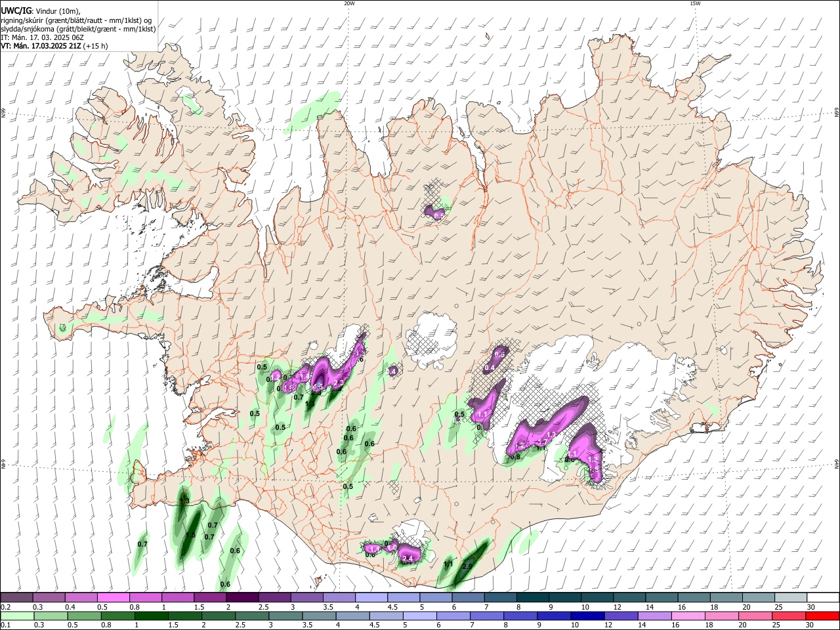Click the '0.2' legend label
The width and height of the screenshot is (840, 630).
click(5, 607)
